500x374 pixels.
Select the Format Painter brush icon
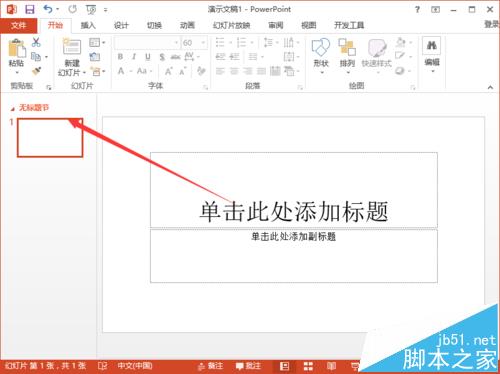[x=36, y=71]
